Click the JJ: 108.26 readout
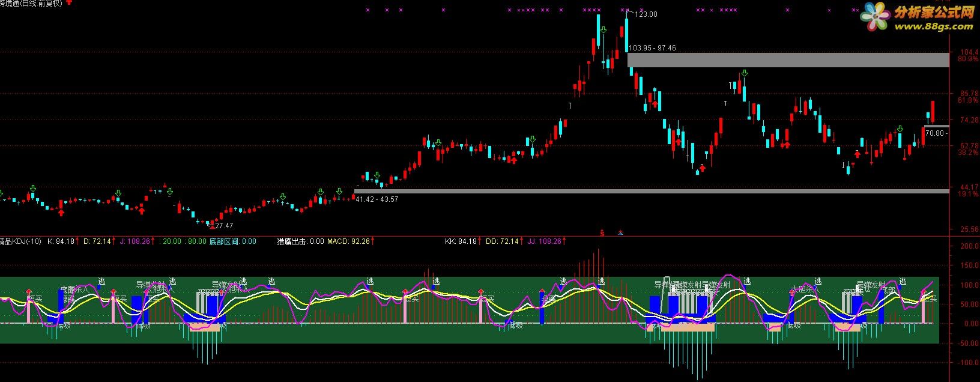Viewport: 980px width, 382px height. (544, 241)
